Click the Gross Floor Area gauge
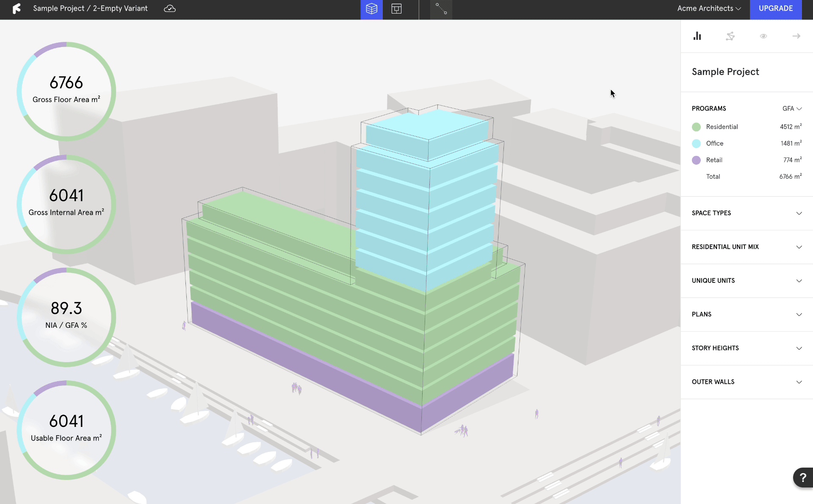Screen dimensions: 813x504 (66, 91)
